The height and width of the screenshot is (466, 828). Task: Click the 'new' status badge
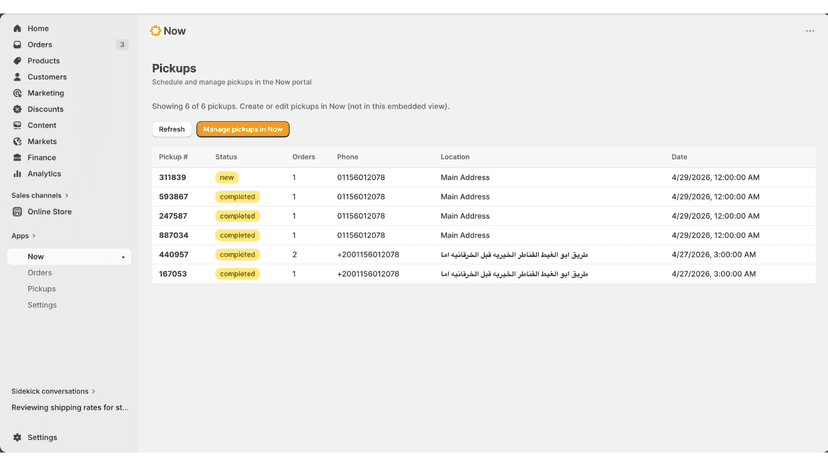point(227,178)
